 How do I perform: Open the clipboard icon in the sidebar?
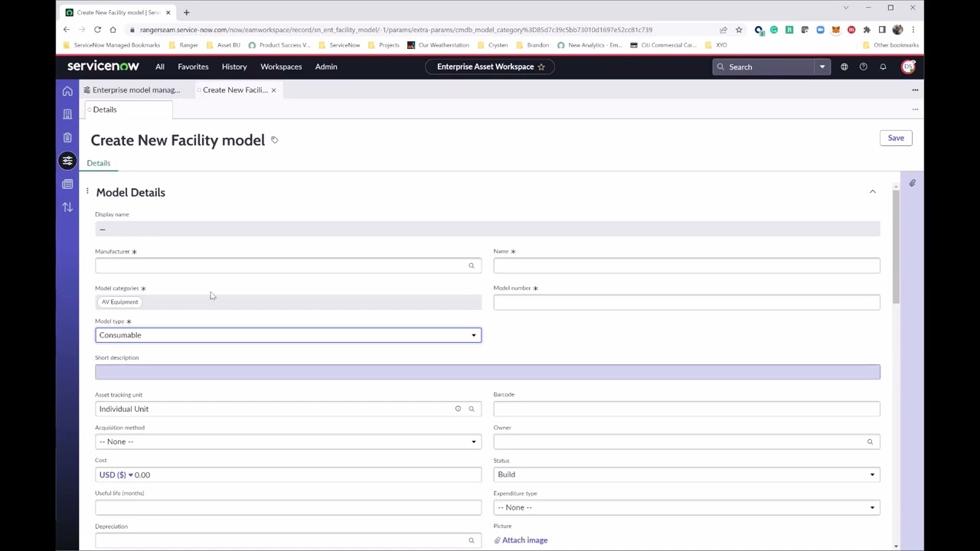(x=67, y=137)
